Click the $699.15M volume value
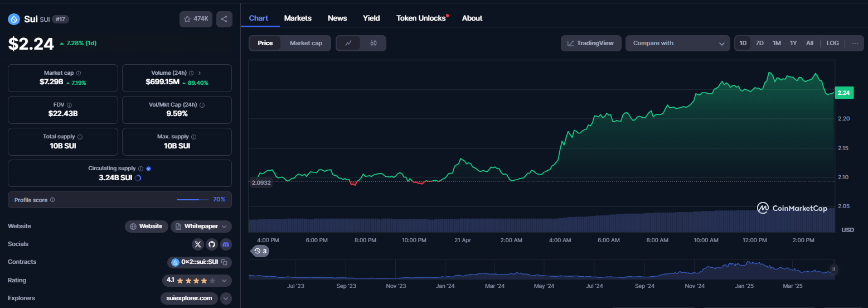The width and height of the screenshot is (868, 308). coord(162,82)
